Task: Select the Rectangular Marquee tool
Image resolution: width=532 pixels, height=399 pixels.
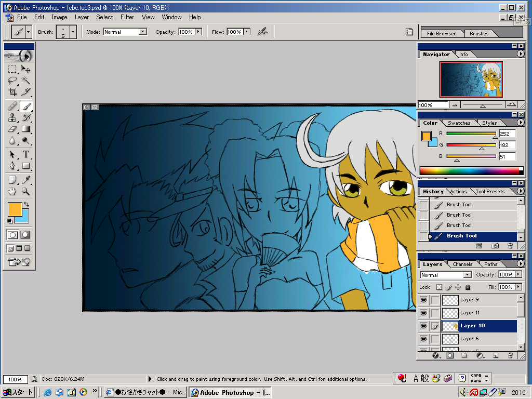Action: 12,69
